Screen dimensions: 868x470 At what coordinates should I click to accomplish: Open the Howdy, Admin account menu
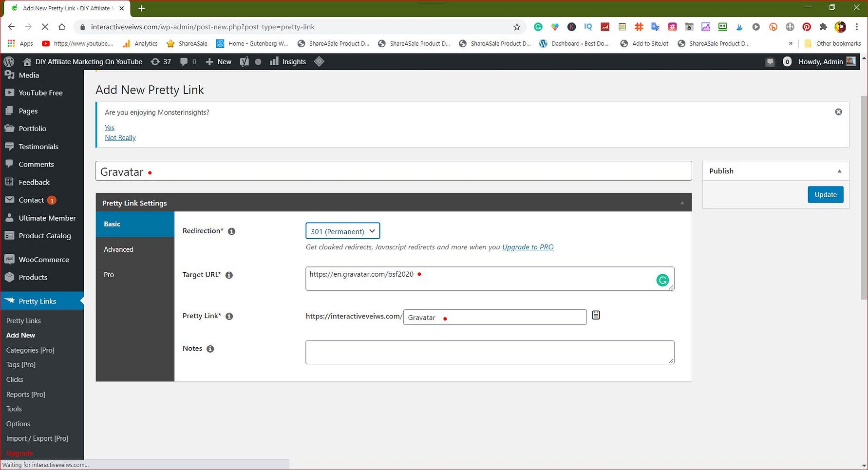pos(827,62)
